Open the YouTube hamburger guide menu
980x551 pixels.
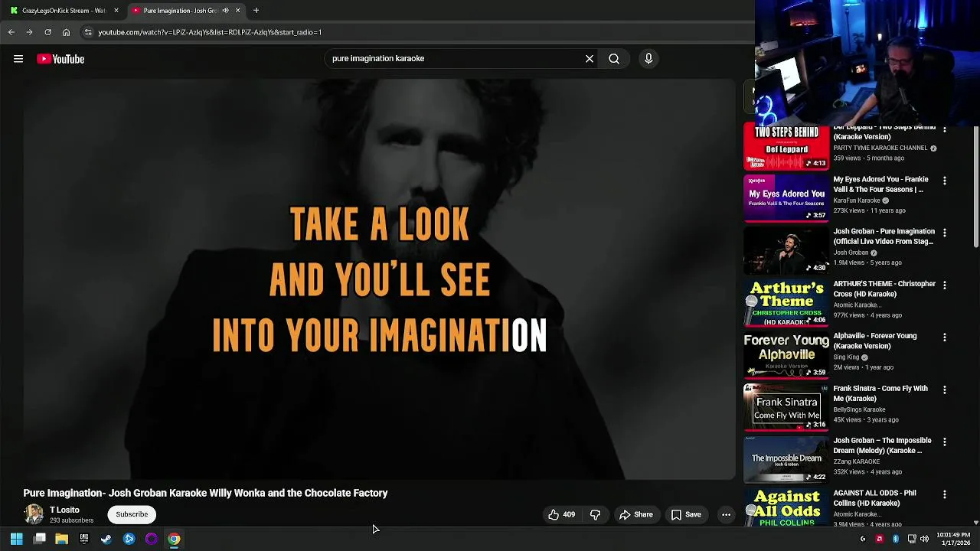(18, 59)
